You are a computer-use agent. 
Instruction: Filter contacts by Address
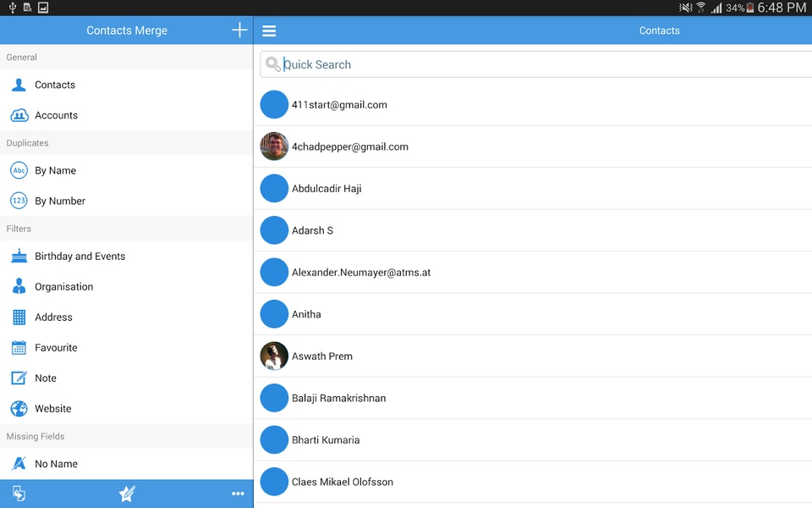point(126,317)
